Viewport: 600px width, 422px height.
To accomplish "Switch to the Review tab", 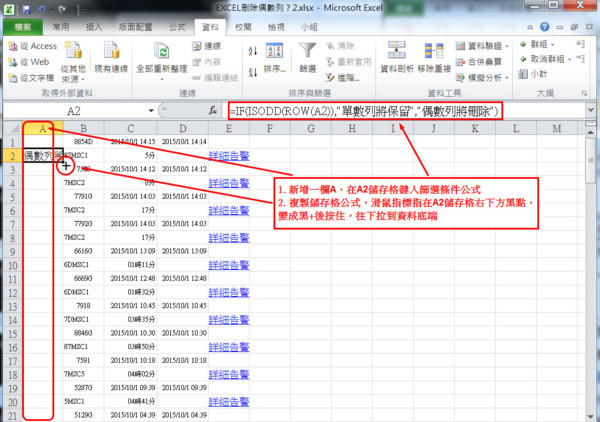I will point(243,27).
